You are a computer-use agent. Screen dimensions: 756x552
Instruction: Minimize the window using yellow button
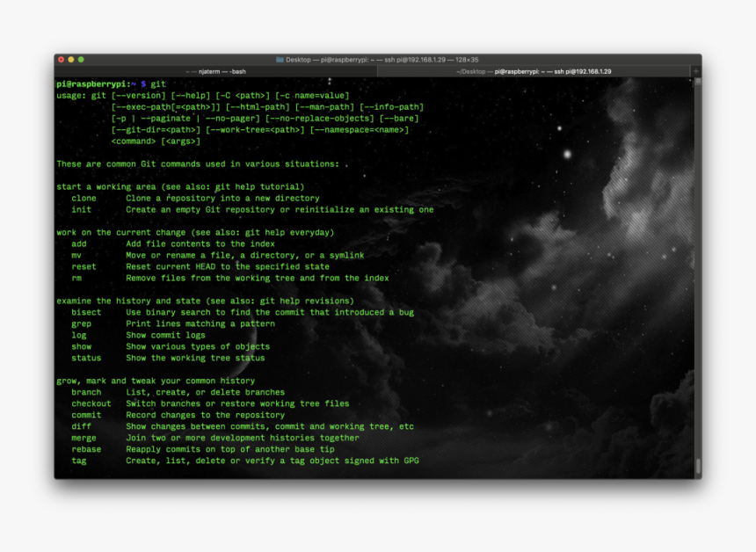pos(71,60)
